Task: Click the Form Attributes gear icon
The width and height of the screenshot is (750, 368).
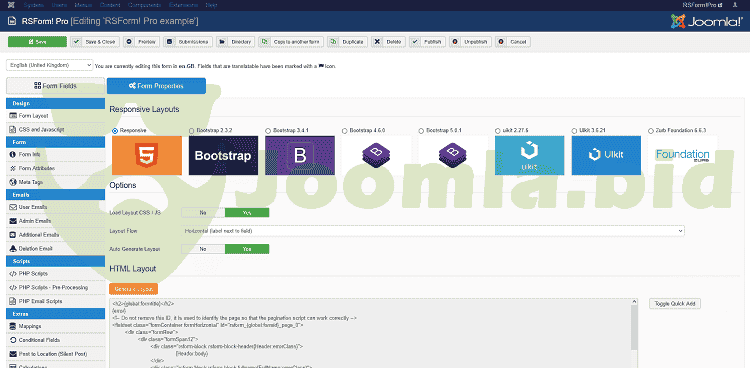Action: (12, 168)
